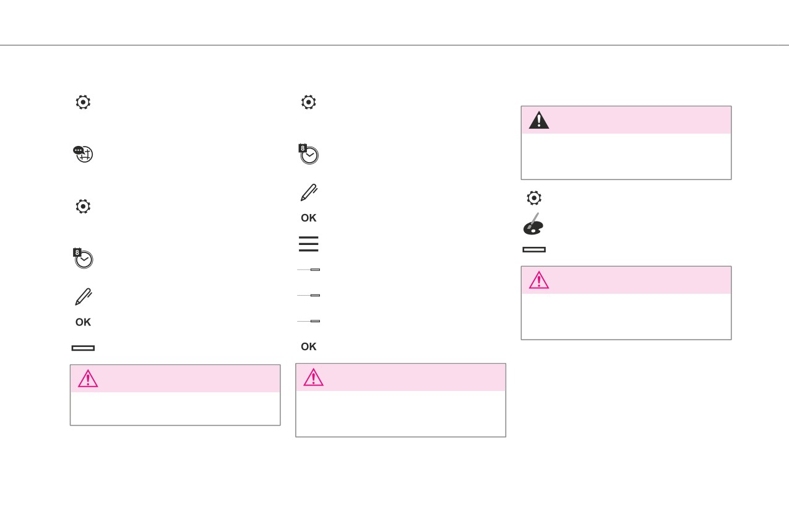Click the OK label below the three slider lines

tap(309, 346)
